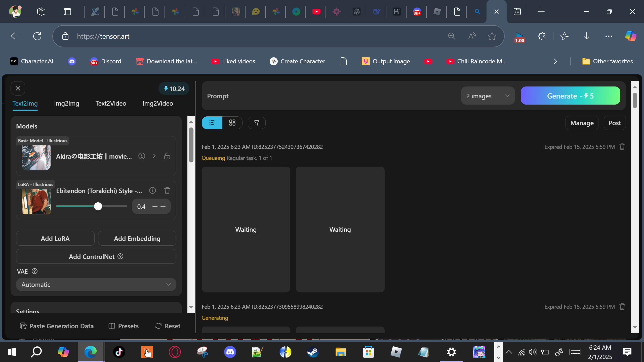Toggle the lock on the base model
Viewport: 644px width, 362px height.
pyautogui.click(x=167, y=156)
